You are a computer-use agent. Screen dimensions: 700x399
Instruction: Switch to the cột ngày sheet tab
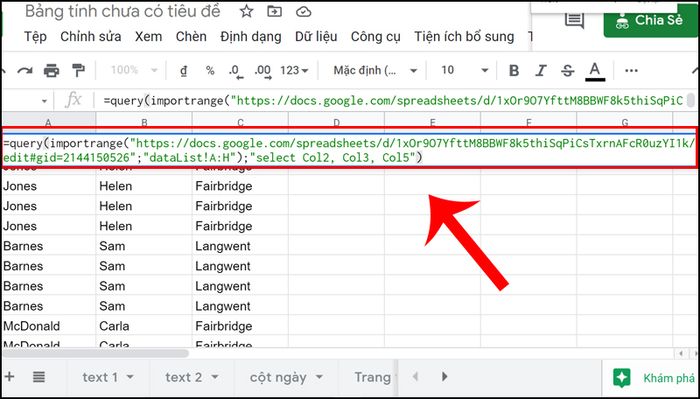click(278, 378)
